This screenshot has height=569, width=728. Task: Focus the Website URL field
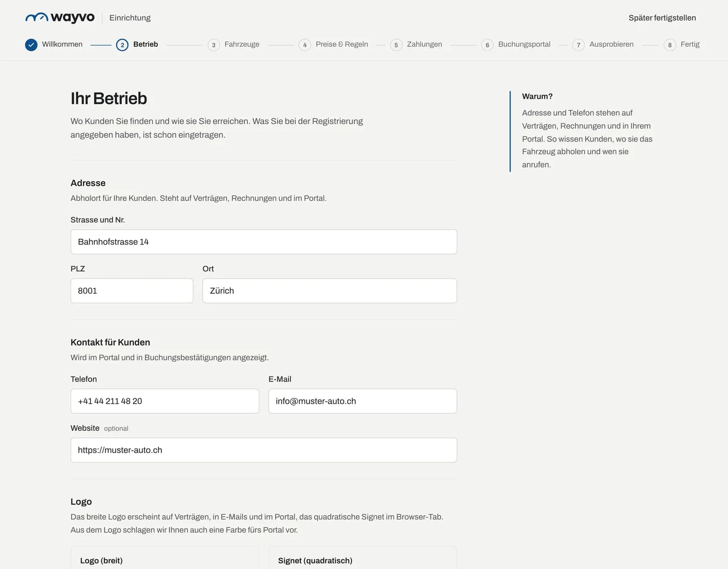point(264,450)
